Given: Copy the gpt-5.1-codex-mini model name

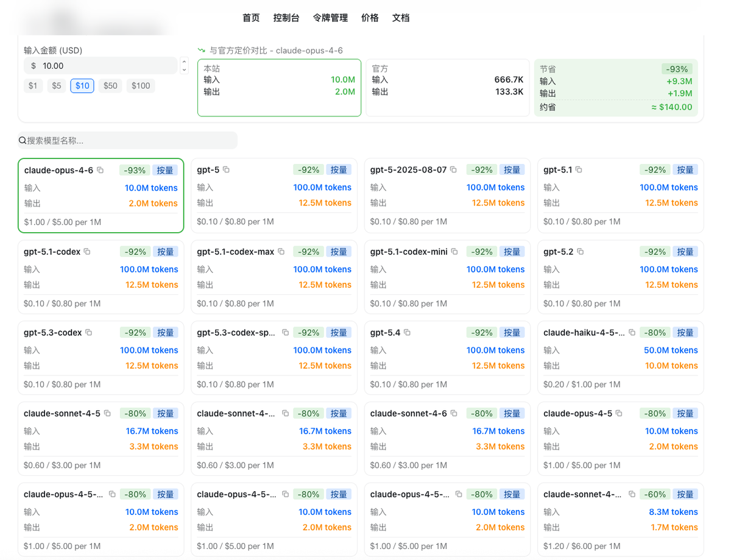Looking at the screenshot, I should click(x=454, y=252).
